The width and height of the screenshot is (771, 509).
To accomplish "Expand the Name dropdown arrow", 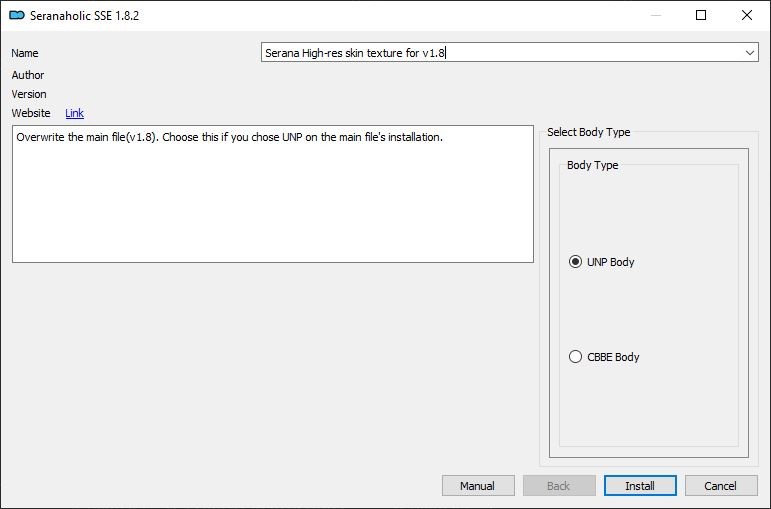I will [x=750, y=52].
